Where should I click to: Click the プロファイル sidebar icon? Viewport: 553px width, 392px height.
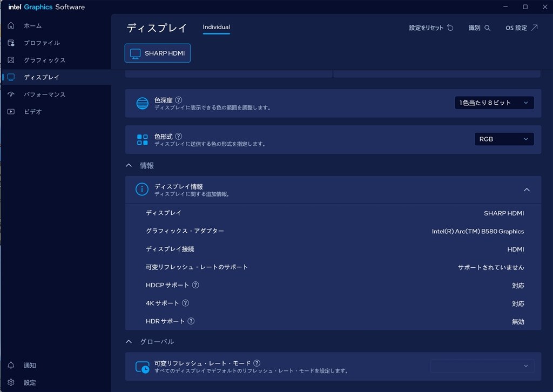11,43
